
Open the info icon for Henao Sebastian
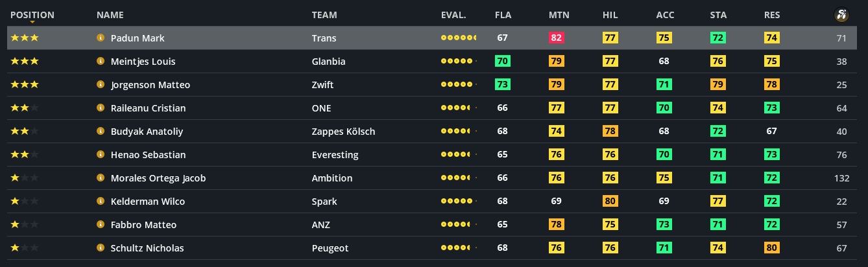coord(101,155)
